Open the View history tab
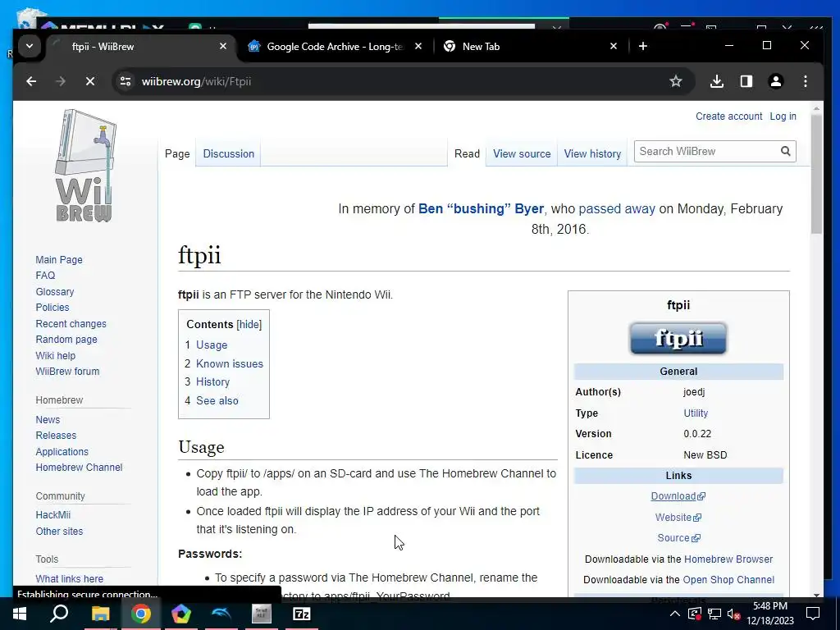Screen dimensions: 840x630 click(592, 153)
